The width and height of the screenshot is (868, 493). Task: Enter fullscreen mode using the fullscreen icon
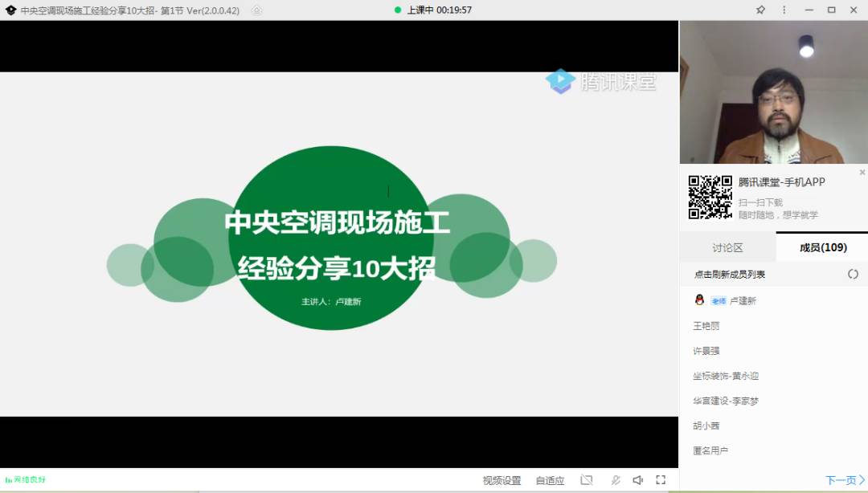[x=661, y=479]
